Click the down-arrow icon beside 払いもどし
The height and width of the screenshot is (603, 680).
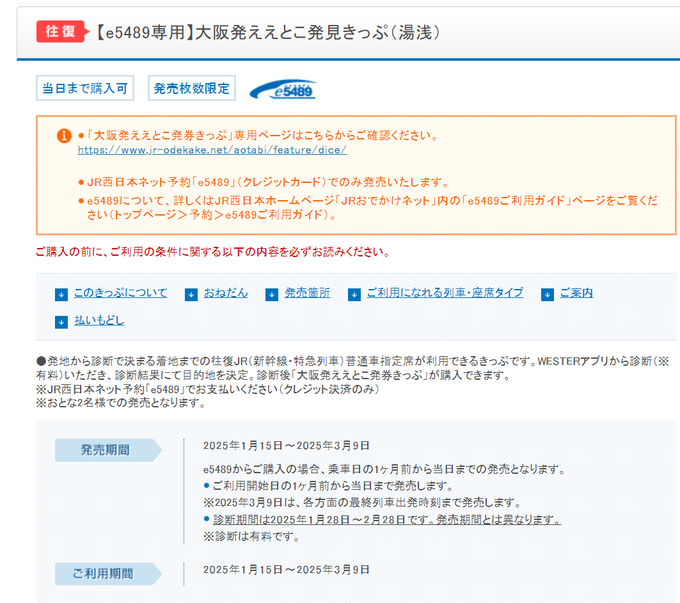62,322
